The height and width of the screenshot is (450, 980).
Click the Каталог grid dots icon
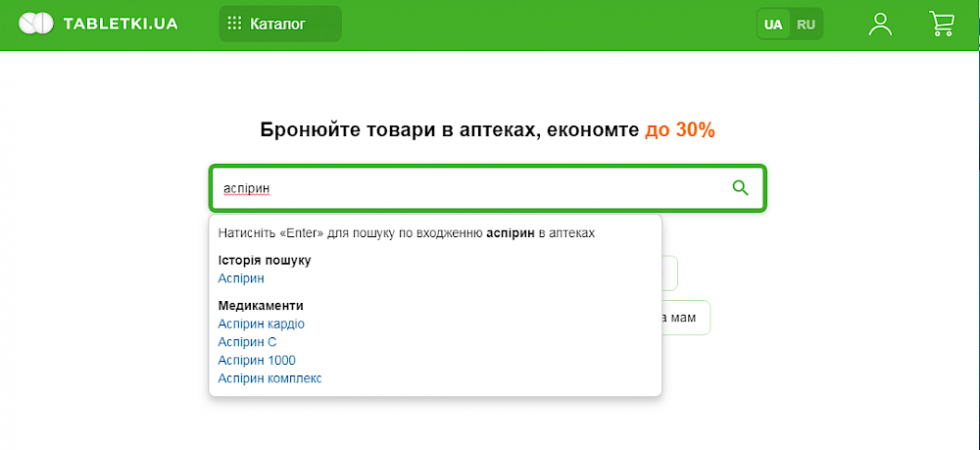point(234,24)
